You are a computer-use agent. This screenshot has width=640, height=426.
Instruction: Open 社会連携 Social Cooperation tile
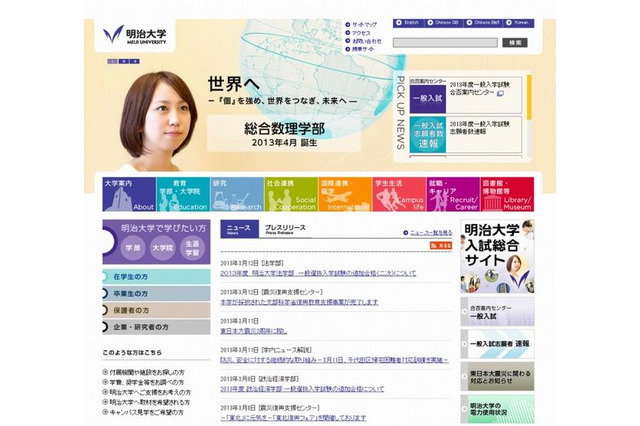[291, 194]
